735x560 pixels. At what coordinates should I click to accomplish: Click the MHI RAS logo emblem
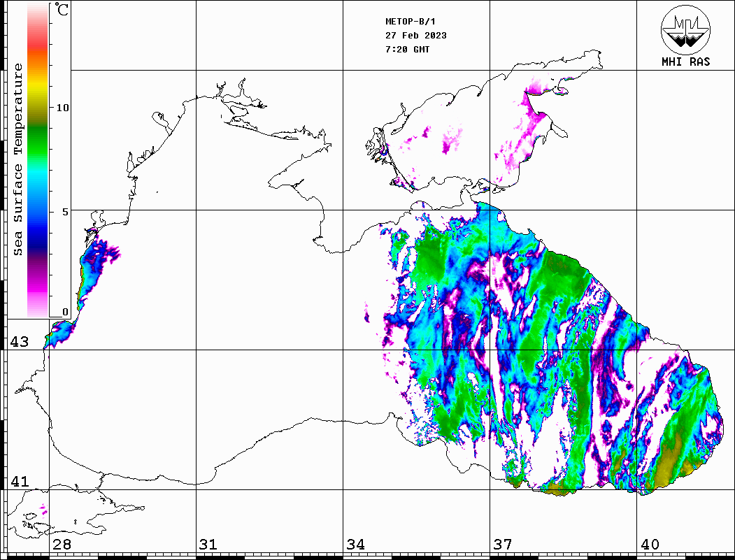click(685, 29)
